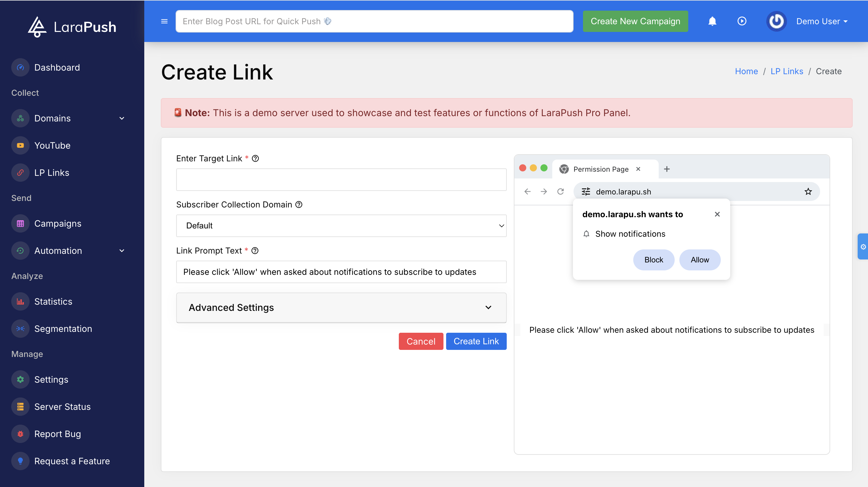
Task: Click the Dashboard gauge icon
Action: (x=20, y=67)
